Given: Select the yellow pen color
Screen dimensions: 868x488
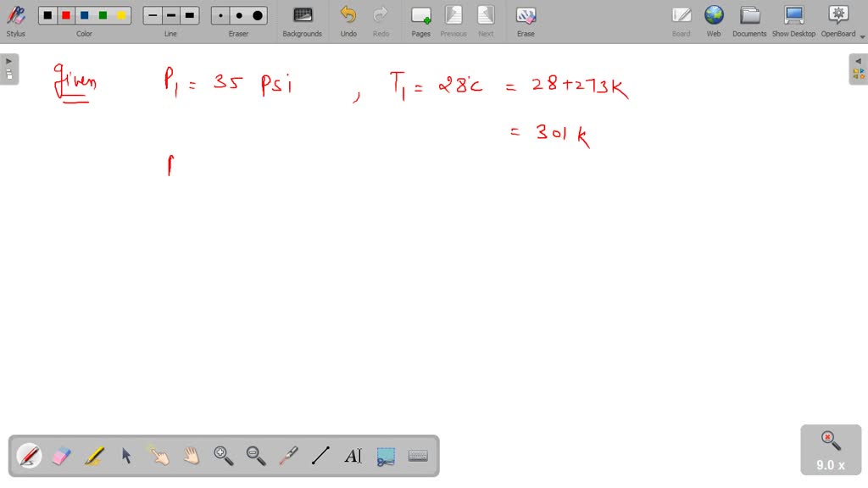Looking at the screenshot, I should pos(121,15).
